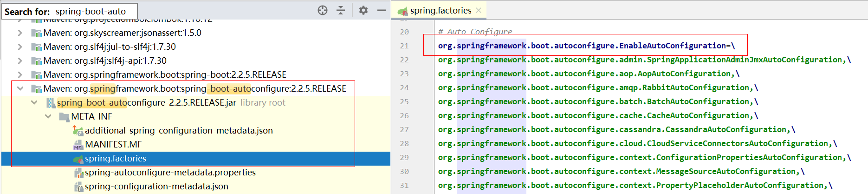Collapse the META-INF folder

(48, 116)
